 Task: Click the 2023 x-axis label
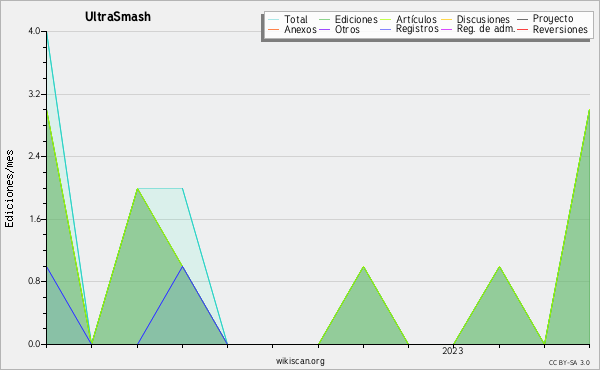tap(453, 351)
